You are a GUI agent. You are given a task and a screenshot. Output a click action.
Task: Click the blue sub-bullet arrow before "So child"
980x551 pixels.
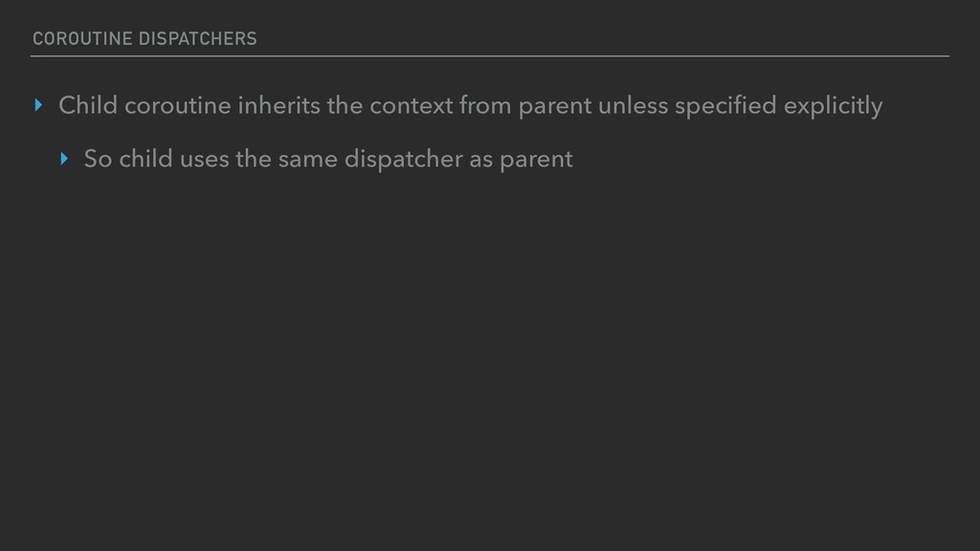64,160
